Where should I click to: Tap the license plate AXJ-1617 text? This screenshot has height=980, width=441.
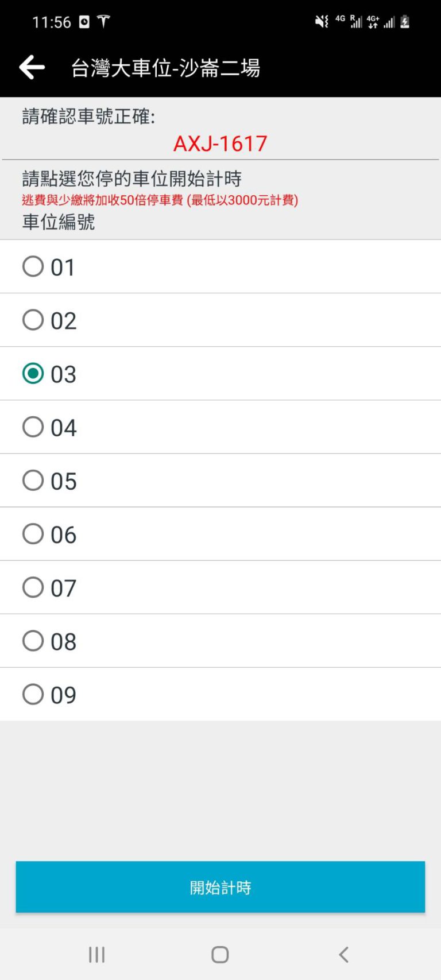tap(220, 144)
